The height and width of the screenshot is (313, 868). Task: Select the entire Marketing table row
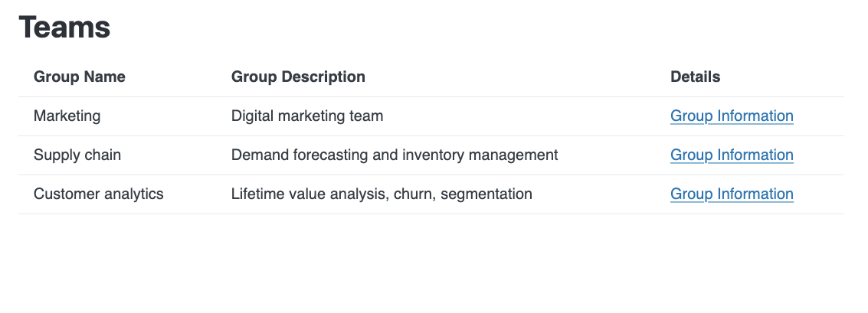[x=598, y=116]
